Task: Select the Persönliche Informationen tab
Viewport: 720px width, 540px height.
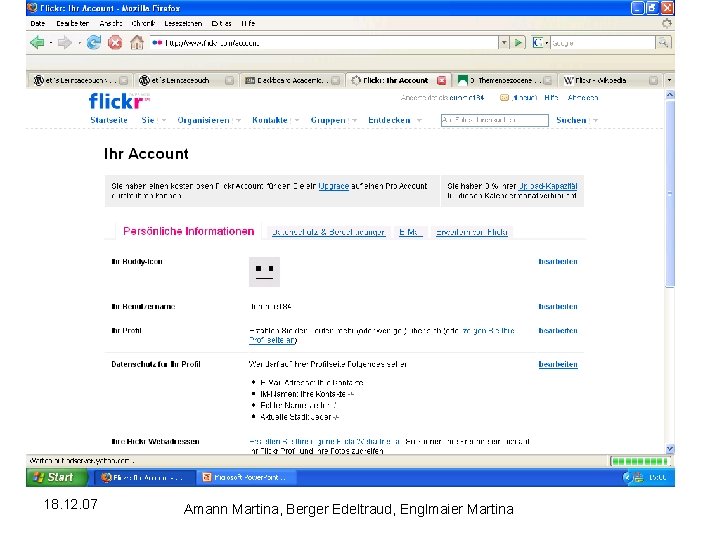Action: pos(188,231)
